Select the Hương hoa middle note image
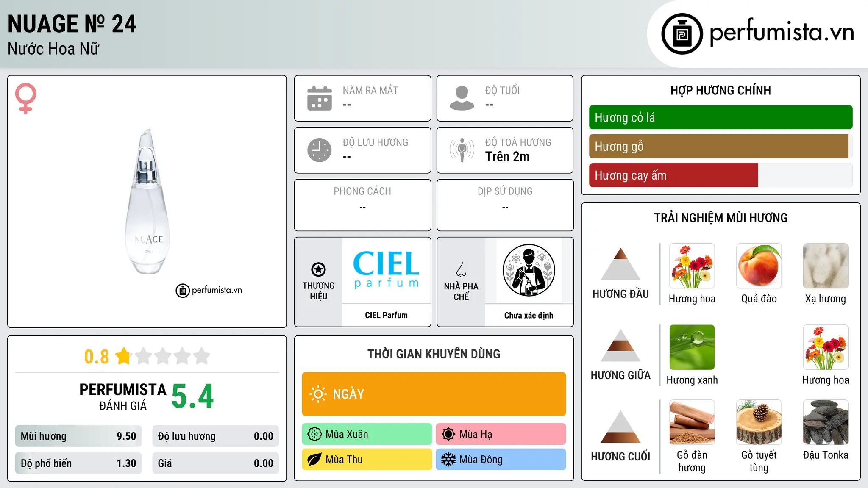868x488 pixels. pos(826,347)
